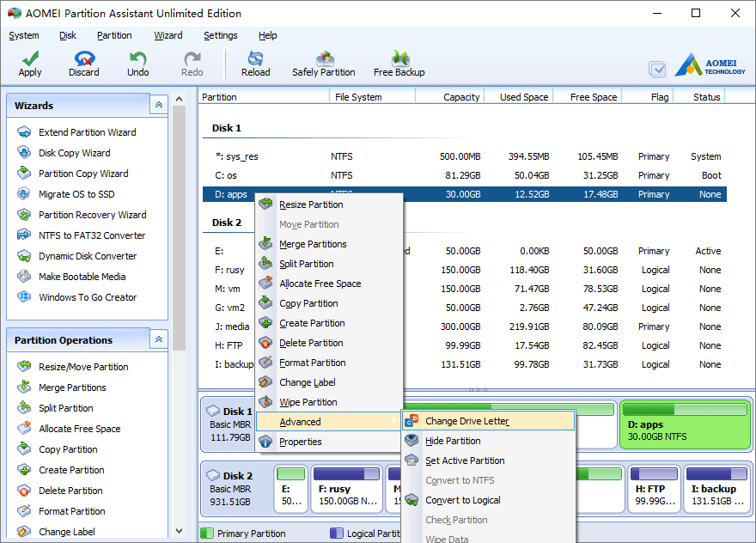Choose Split Partition in context menu
756x543 pixels.
click(306, 264)
